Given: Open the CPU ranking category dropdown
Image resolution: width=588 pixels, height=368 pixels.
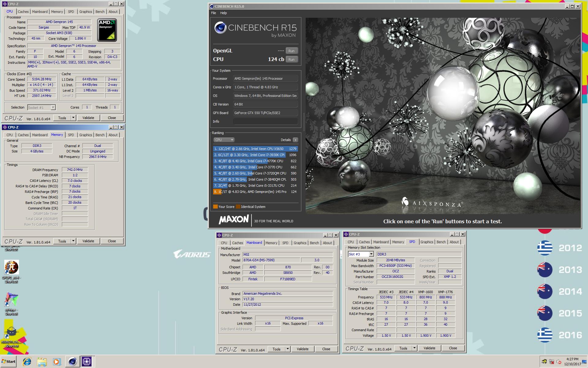Looking at the screenshot, I should 224,140.
